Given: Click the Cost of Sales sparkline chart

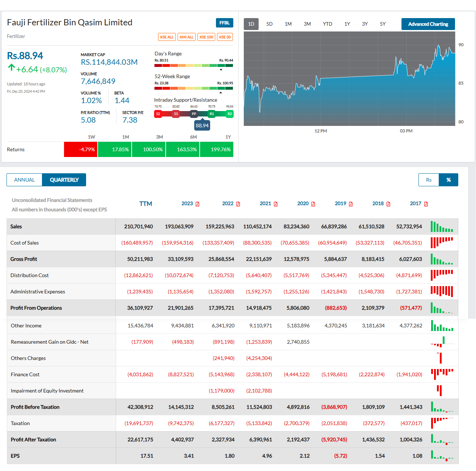Looking at the screenshot, I should (442, 243).
